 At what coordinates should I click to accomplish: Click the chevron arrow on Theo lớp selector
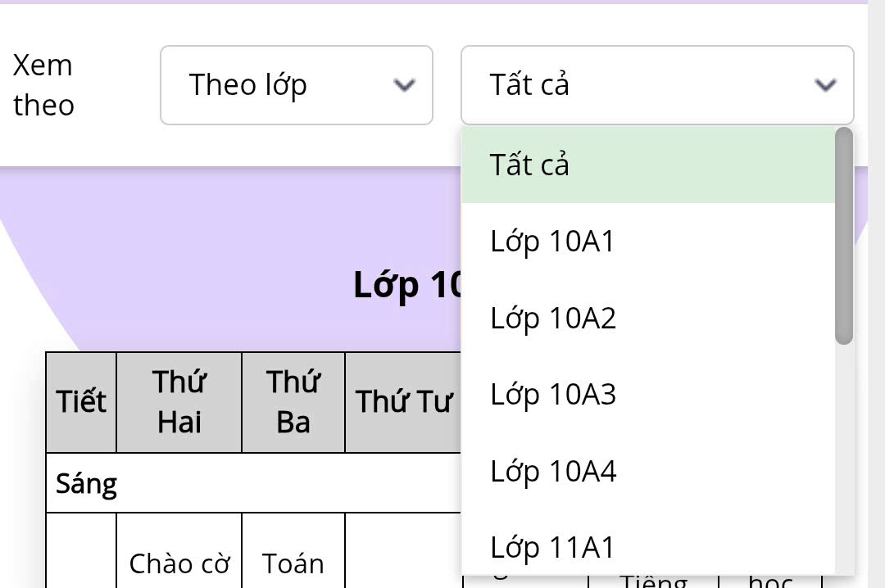tap(404, 85)
